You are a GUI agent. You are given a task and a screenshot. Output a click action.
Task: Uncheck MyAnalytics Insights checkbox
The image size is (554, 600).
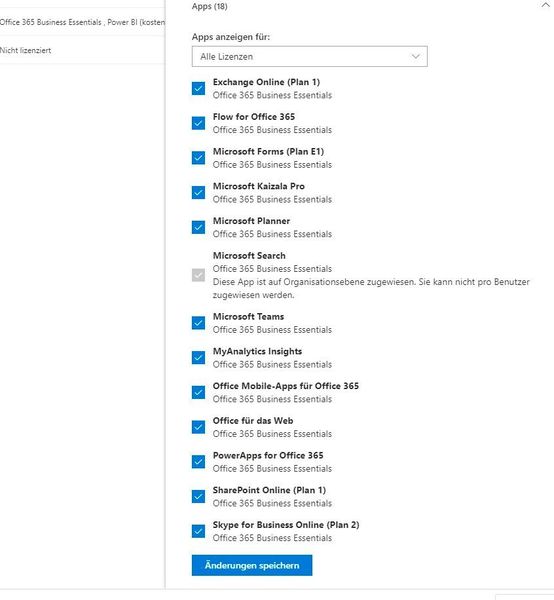[x=198, y=358]
